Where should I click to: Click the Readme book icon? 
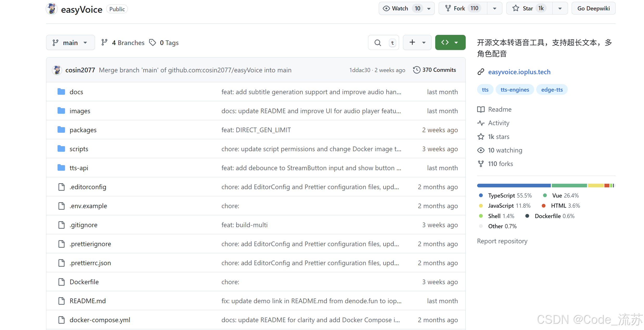tap(481, 109)
